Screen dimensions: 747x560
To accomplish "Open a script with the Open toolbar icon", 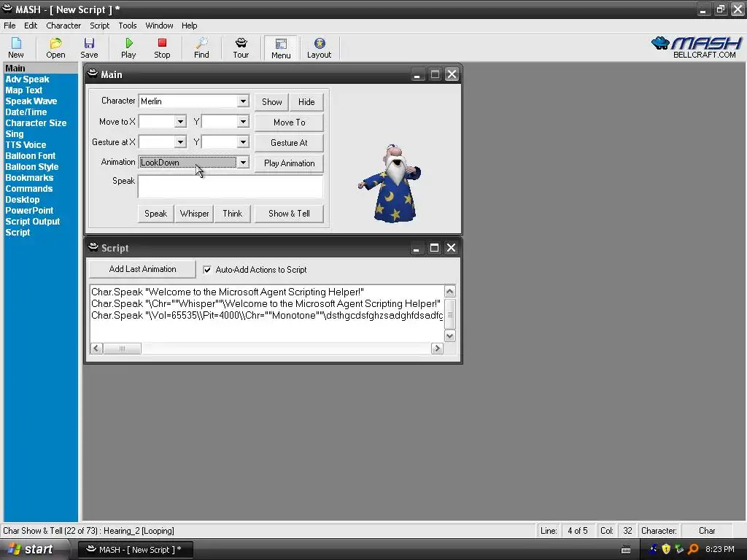I will [55, 47].
